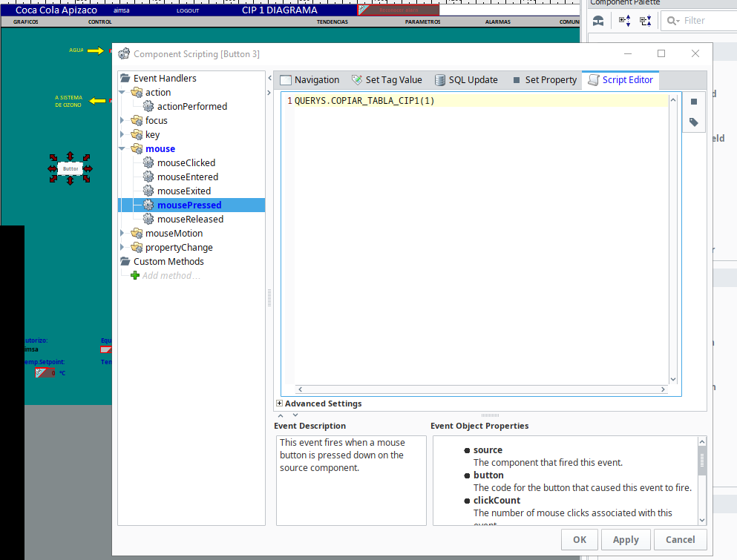The image size is (737, 560).
Task: Click the tag browser icon beside editor
Action: tap(694, 122)
